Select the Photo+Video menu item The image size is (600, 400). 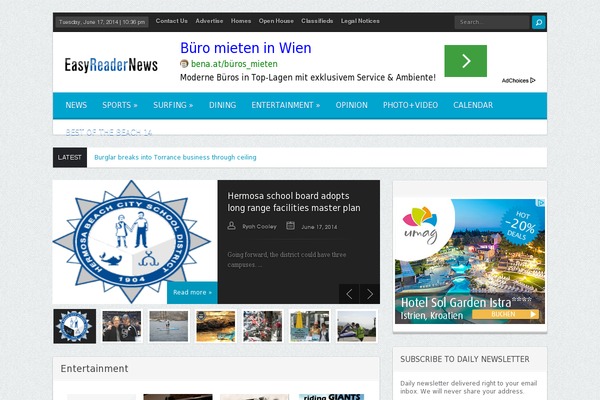click(x=410, y=105)
